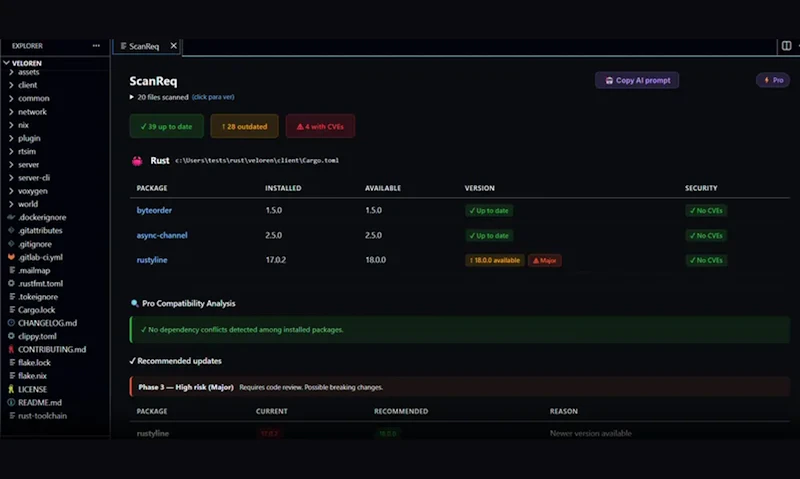Viewport: 800px width, 479px height.
Task: Click the Copy AI prompt button
Action: tap(637, 80)
